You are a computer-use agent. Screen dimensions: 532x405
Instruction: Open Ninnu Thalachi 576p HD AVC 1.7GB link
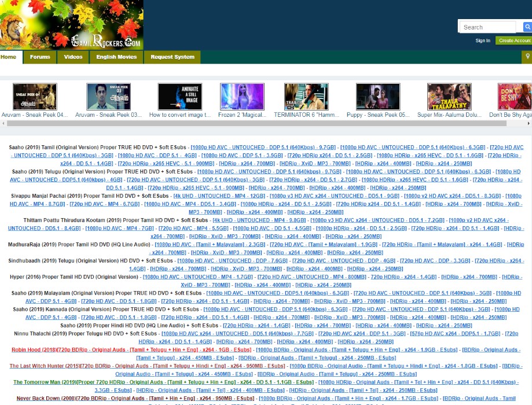click(x=456, y=334)
